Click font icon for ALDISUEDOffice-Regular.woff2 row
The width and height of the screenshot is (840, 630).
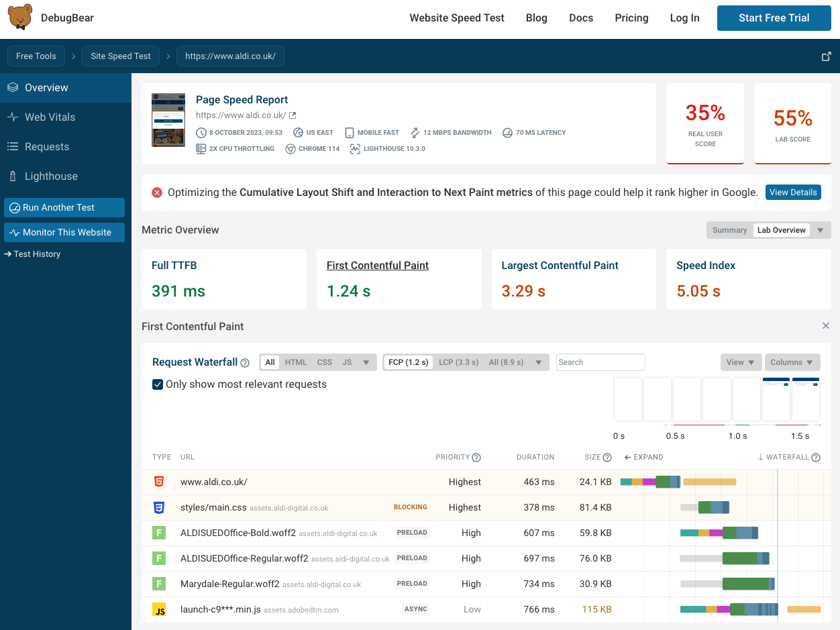click(x=159, y=558)
